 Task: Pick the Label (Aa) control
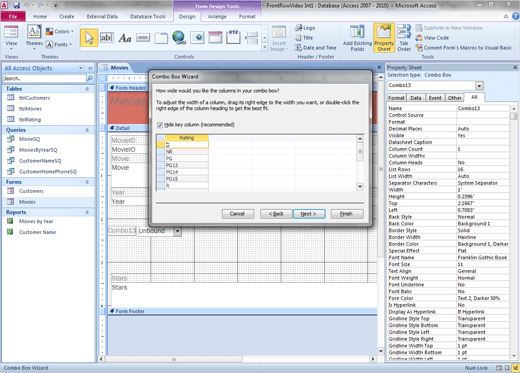tap(125, 38)
